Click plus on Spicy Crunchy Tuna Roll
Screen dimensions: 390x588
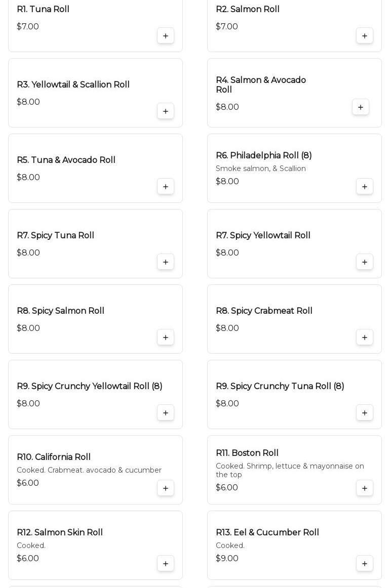365,413
